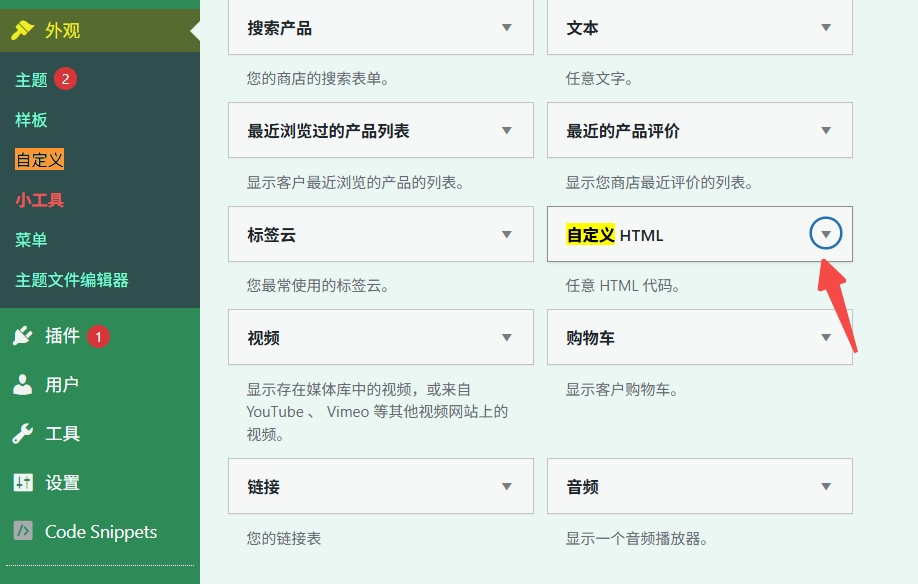Expand the 视频 widget arrow

pos(507,337)
